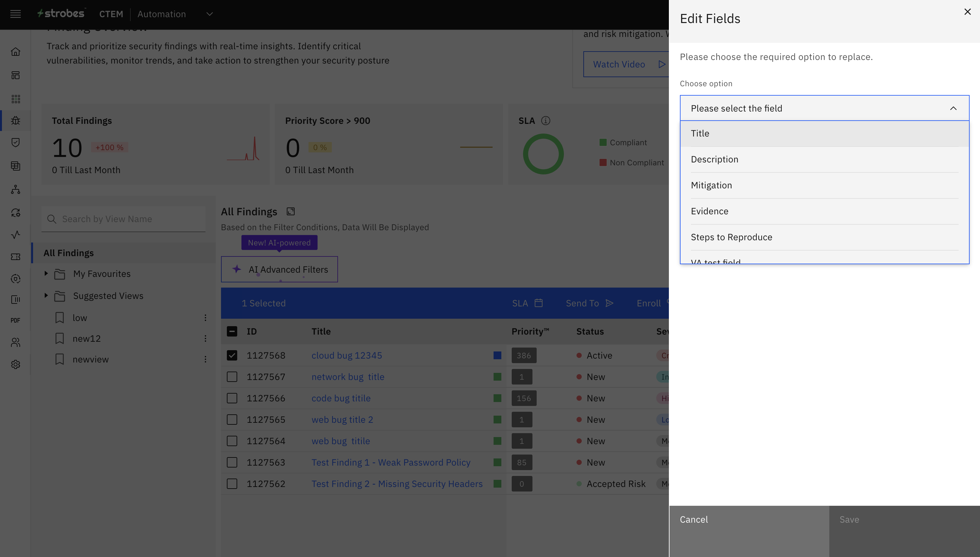Select checkbox for finding 1127567
The width and height of the screenshot is (980, 557).
[232, 377]
